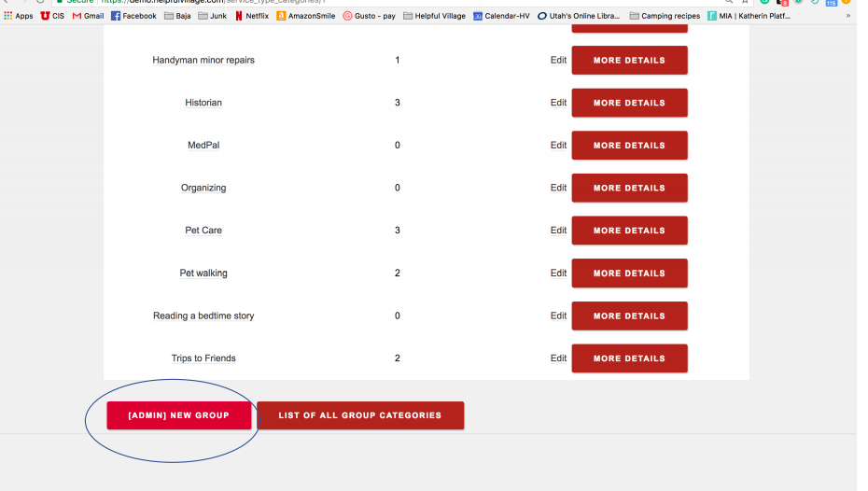Viewport: 868px width, 491px height.
Task: Click the member count 0 for MedPal
Action: click(x=397, y=145)
